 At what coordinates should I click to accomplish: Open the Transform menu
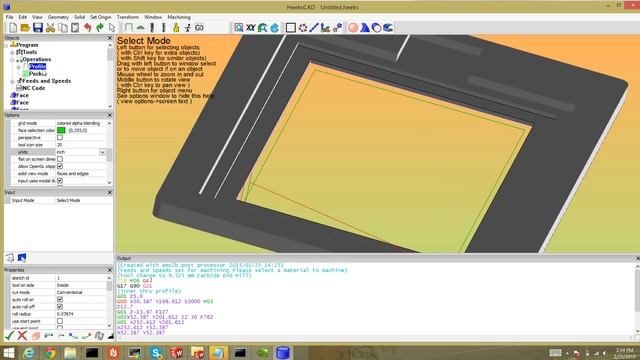128,17
